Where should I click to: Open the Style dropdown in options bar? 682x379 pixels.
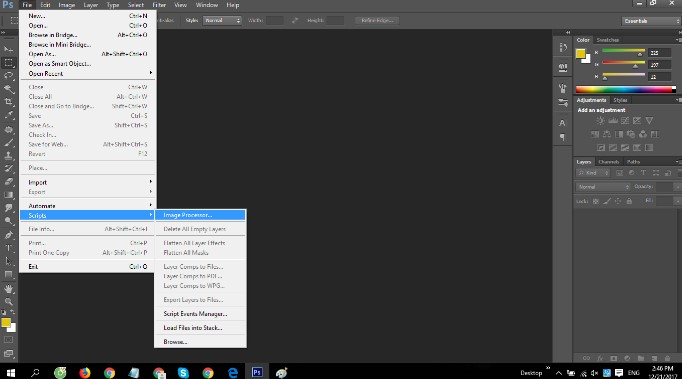point(222,20)
